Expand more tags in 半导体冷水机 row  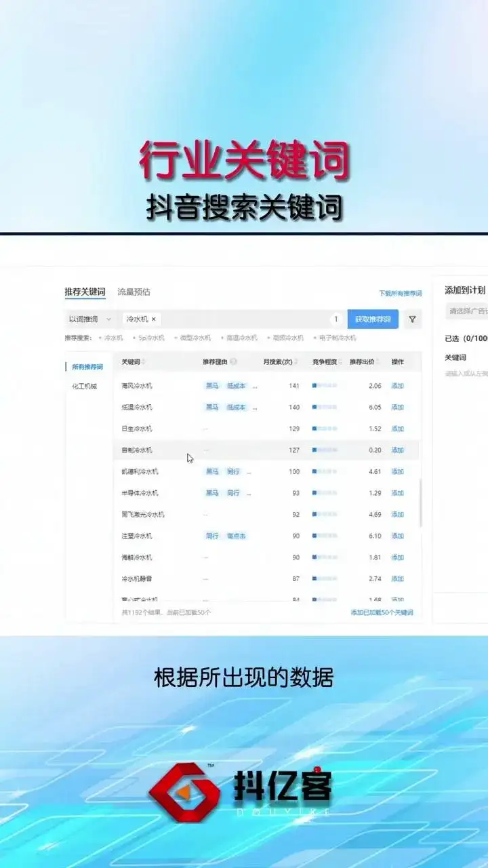click(x=249, y=493)
